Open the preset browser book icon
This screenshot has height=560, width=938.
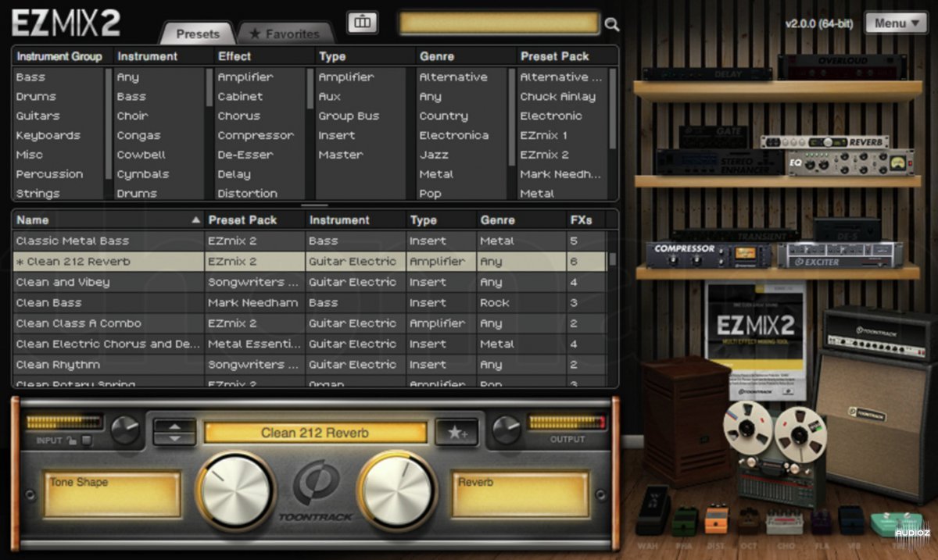tap(362, 23)
